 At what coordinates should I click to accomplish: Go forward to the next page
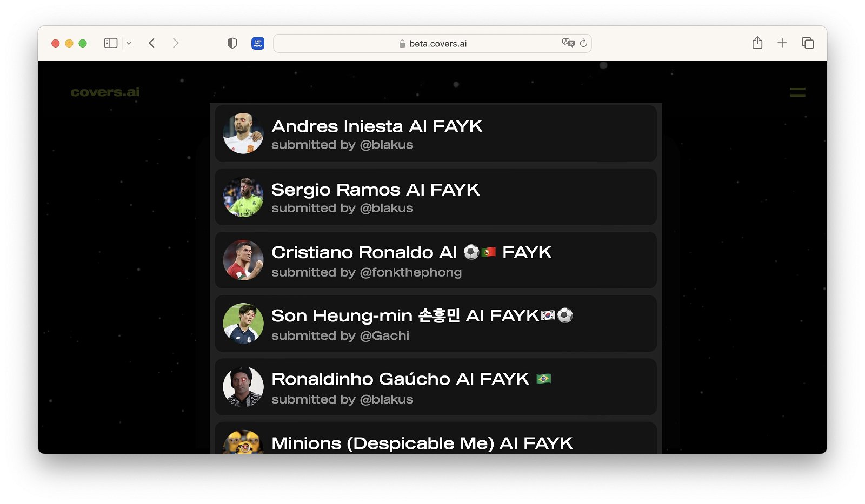tap(175, 43)
